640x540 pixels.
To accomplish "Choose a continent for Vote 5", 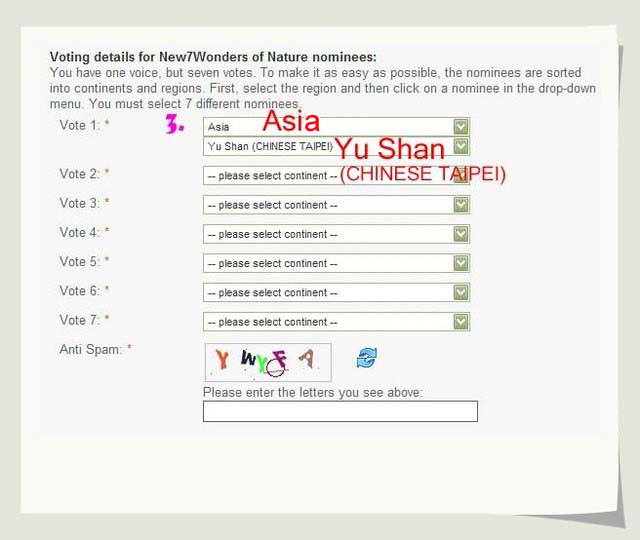I will 336,263.
